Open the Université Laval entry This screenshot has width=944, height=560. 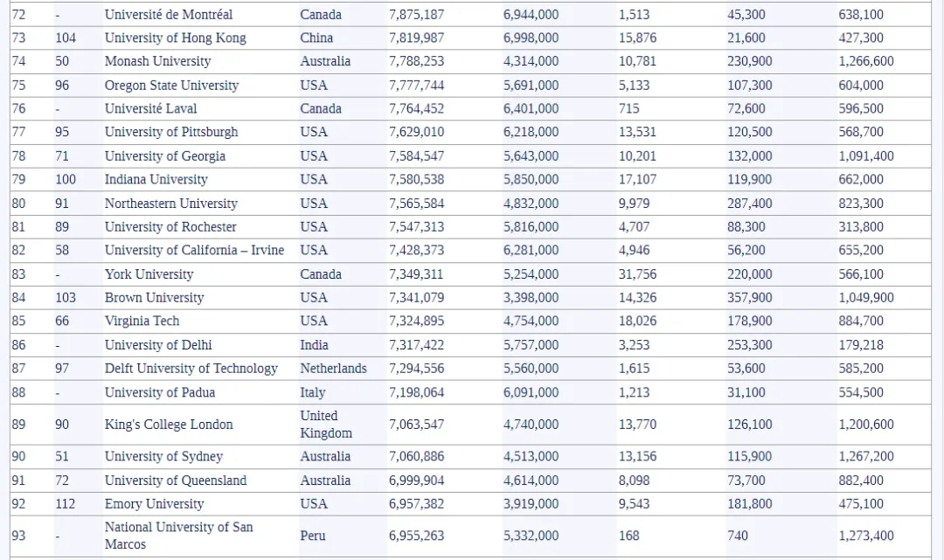(x=150, y=109)
